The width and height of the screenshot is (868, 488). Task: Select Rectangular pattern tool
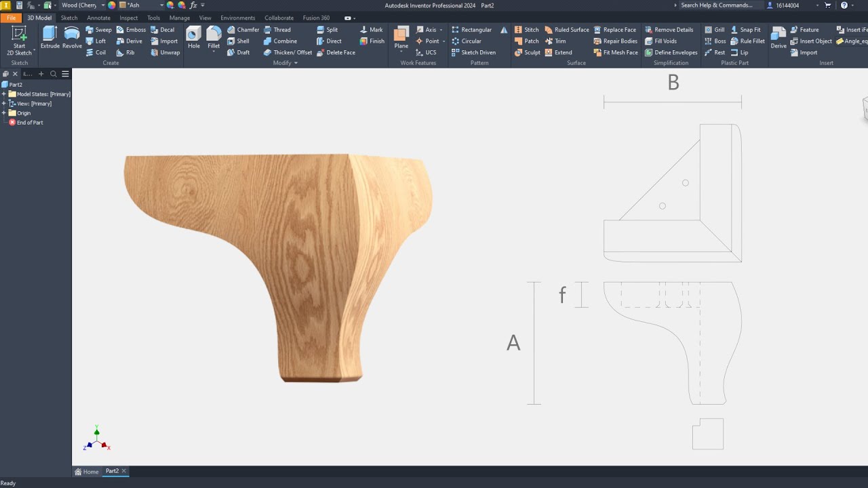[x=471, y=30]
